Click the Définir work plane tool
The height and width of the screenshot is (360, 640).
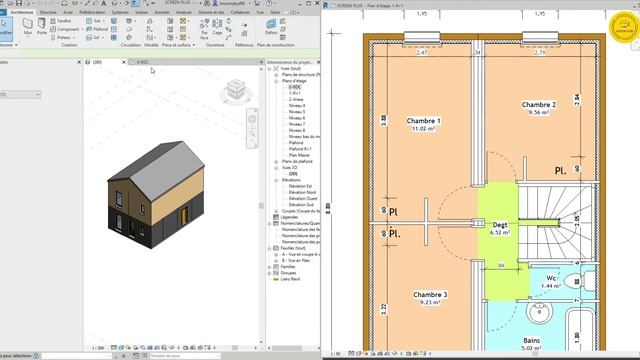pyautogui.click(x=271, y=27)
